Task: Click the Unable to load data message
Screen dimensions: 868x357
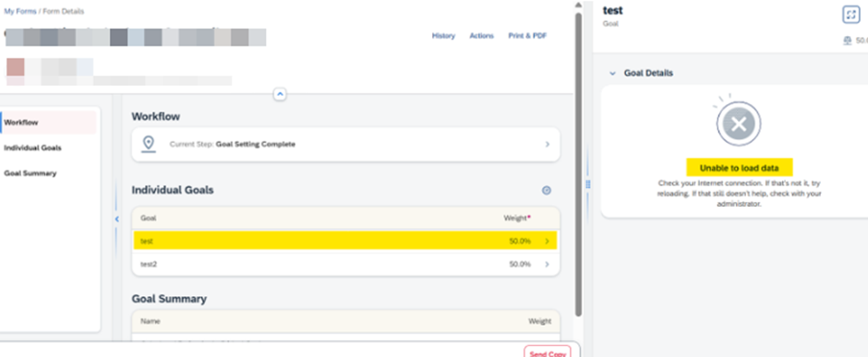Action: (739, 168)
